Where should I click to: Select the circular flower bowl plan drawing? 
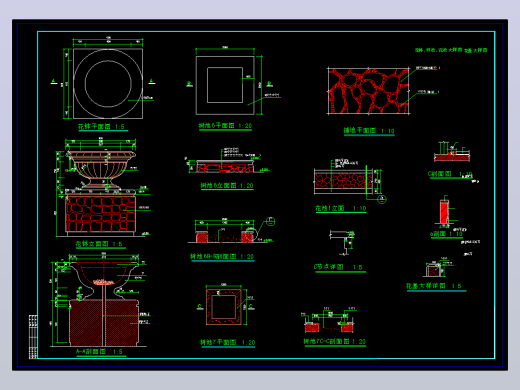coord(108,83)
